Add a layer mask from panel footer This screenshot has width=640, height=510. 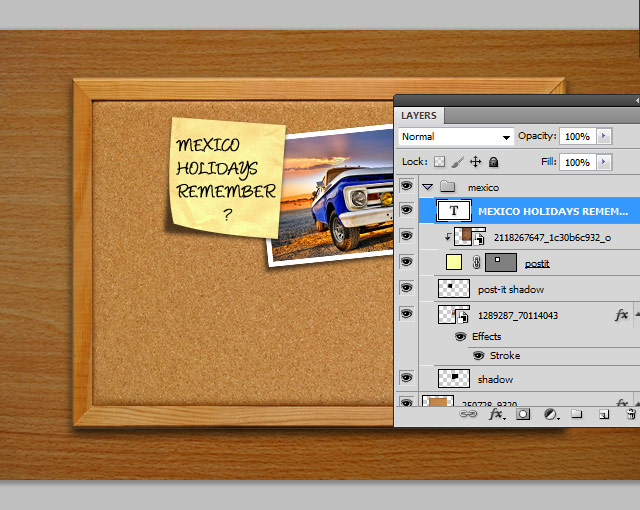click(522, 413)
